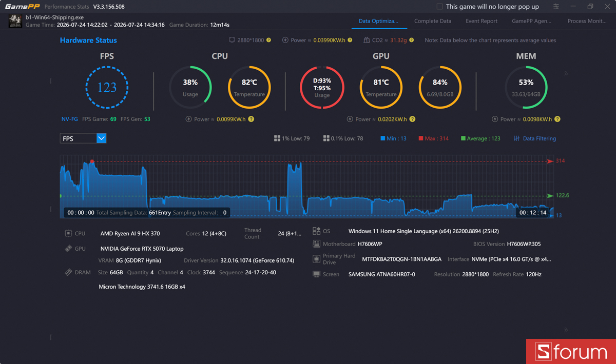Click the 1% Low: 79 grid icon

277,138
